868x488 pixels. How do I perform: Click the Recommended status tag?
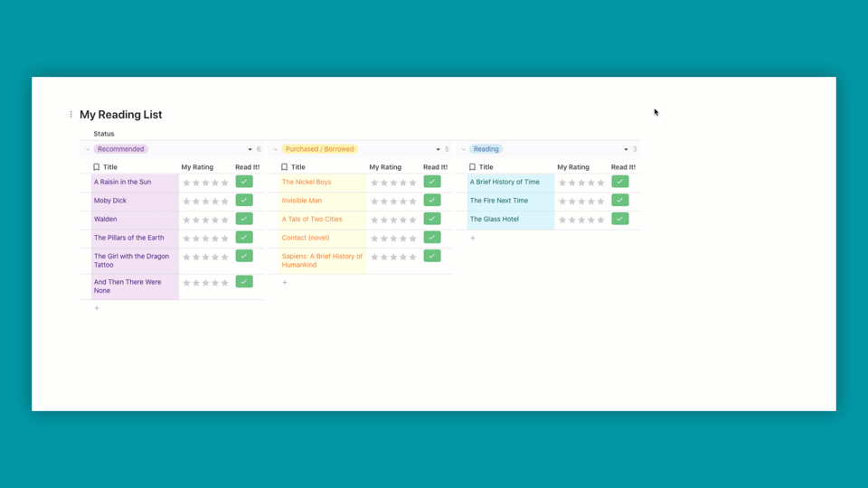pos(120,149)
